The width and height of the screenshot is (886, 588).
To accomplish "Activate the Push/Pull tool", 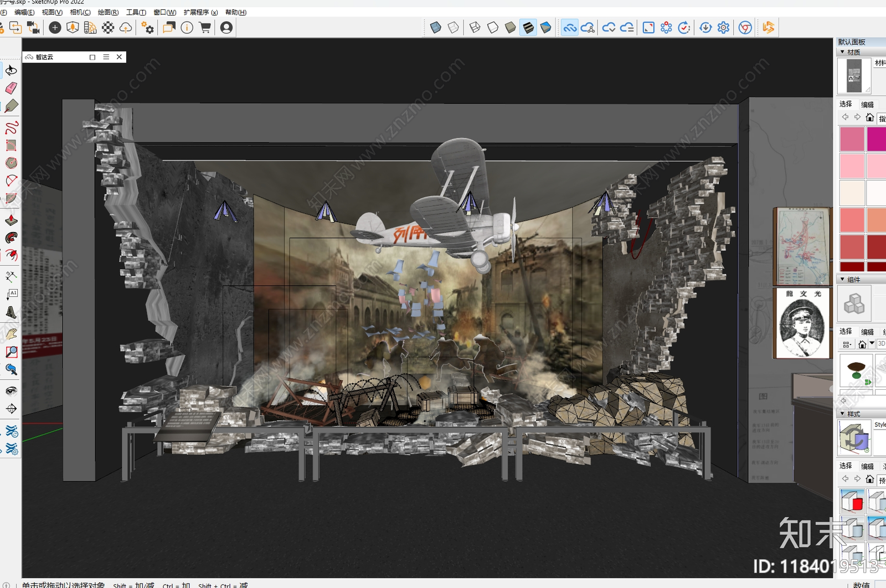I will [11, 220].
